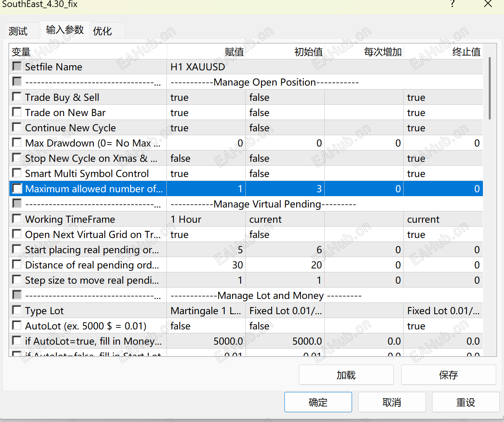
Task: Click the 变量 column header
Action: pos(88,52)
